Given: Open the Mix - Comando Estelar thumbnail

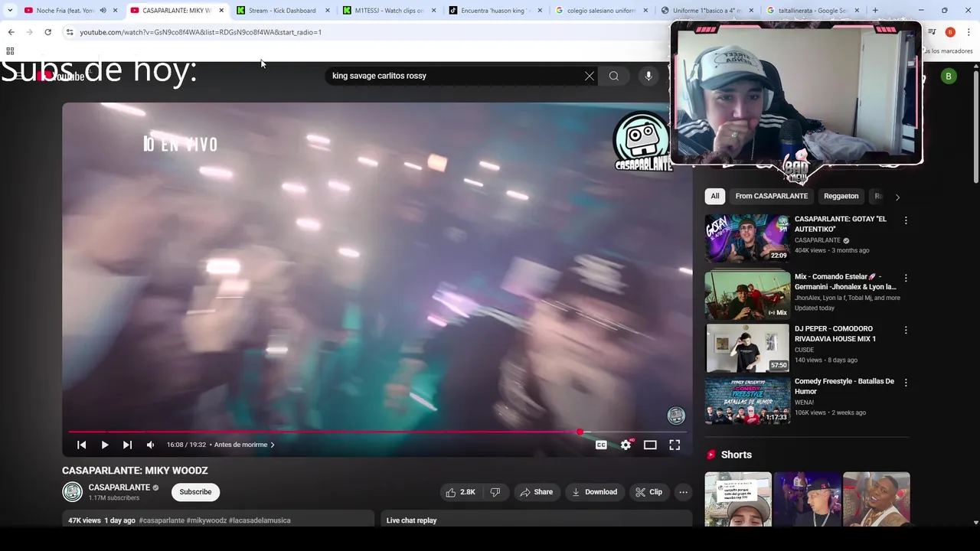Looking at the screenshot, I should pos(747,295).
